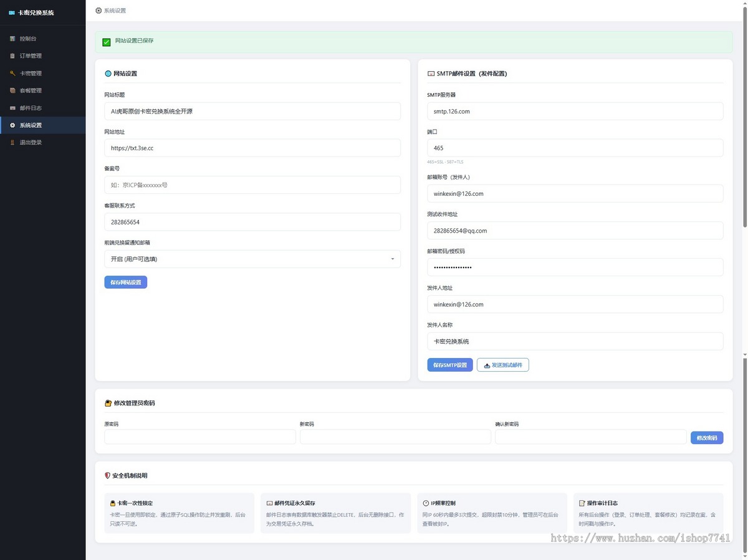
Task: Click the 邮件日志 envelope icon
Action: tap(12, 108)
